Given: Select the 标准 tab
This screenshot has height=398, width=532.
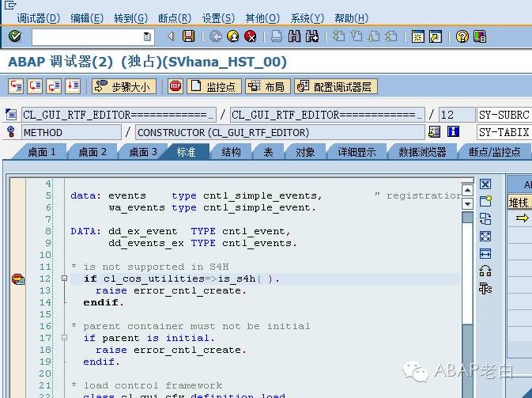Looking at the screenshot, I should click(186, 152).
